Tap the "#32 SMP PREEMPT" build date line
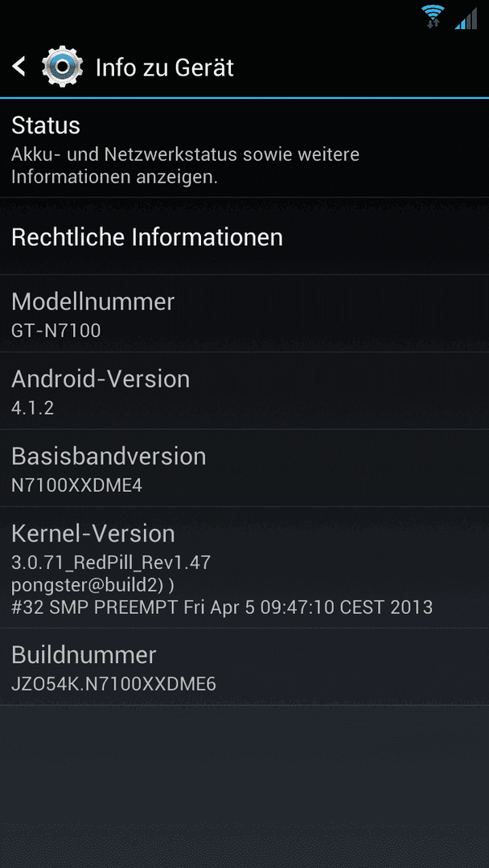The image size is (489, 868). click(x=221, y=608)
